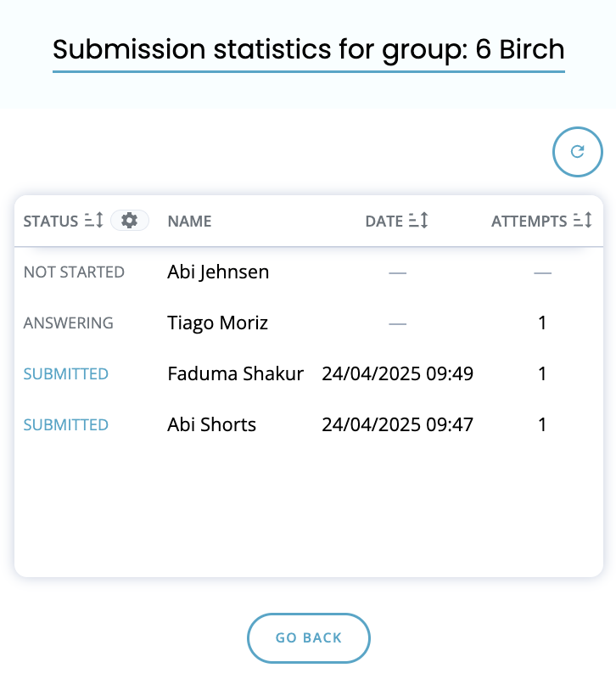Sort table by Attempts column arrows
The image size is (616, 679).
click(582, 221)
